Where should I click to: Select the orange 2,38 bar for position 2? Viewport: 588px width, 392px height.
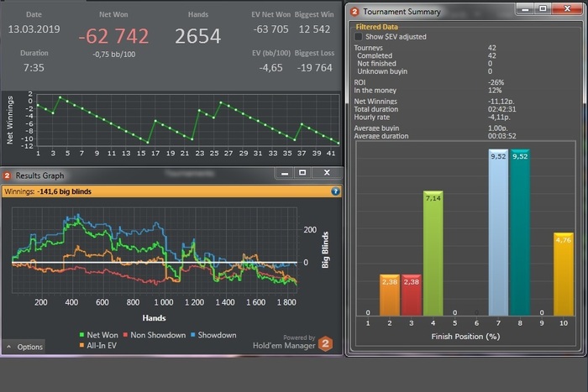[390, 295]
